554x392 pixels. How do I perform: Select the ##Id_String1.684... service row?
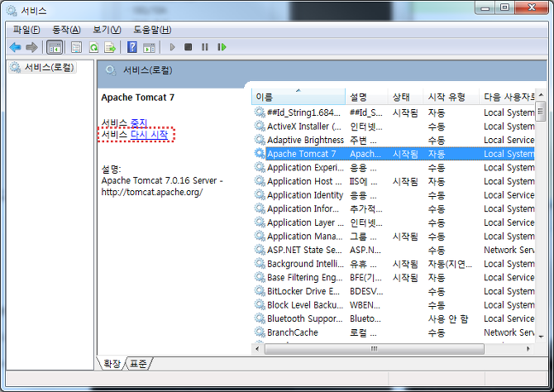[x=394, y=112]
